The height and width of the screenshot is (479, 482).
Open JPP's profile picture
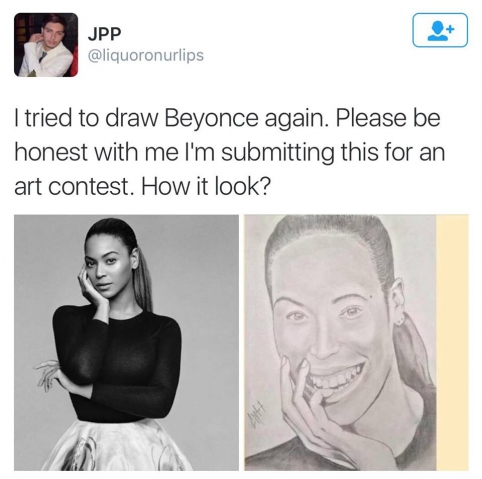click(46, 45)
